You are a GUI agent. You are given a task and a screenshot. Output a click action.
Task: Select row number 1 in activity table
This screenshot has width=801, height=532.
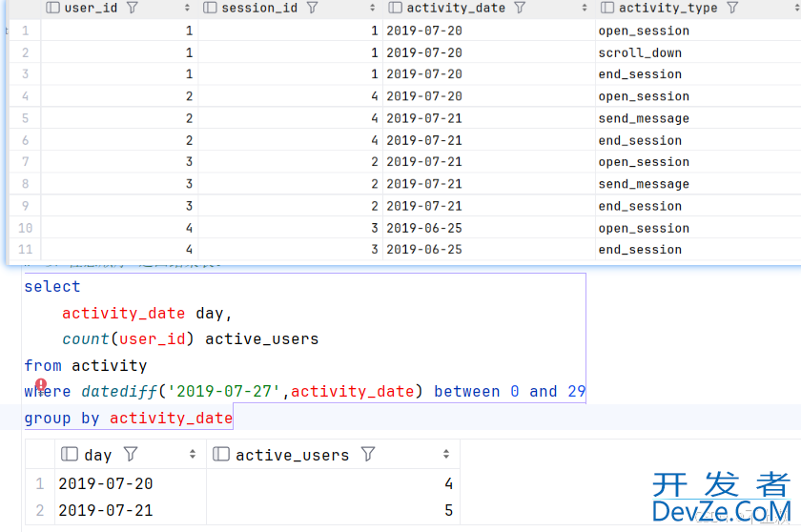[25, 31]
